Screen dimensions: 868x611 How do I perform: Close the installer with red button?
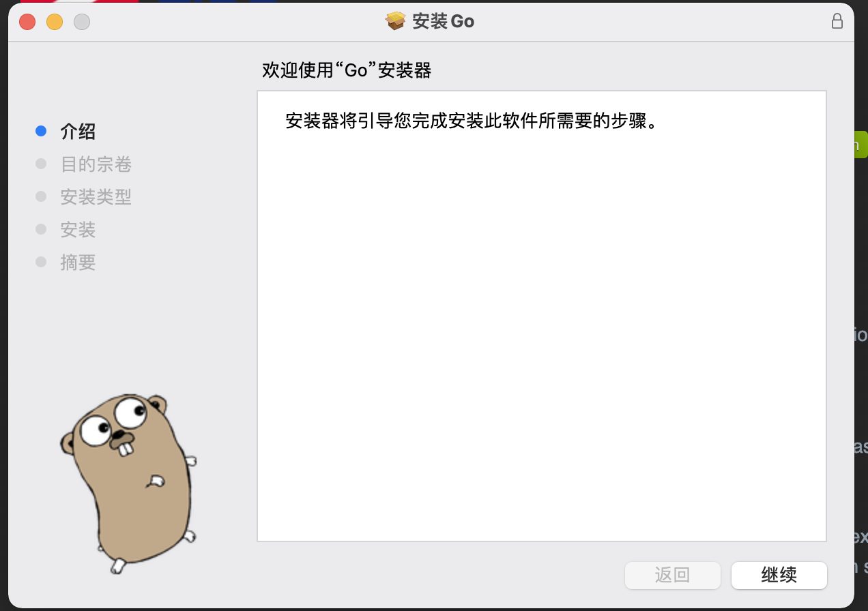(x=27, y=22)
